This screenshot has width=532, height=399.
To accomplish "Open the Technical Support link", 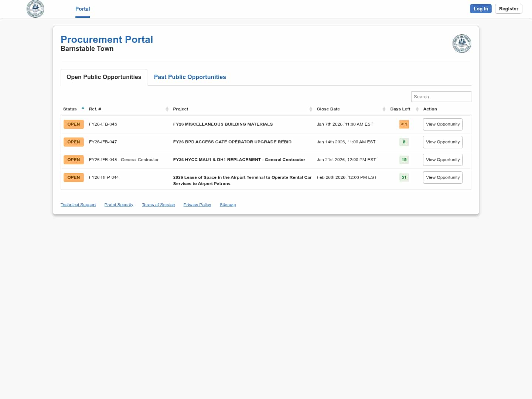I will pyautogui.click(x=78, y=205).
